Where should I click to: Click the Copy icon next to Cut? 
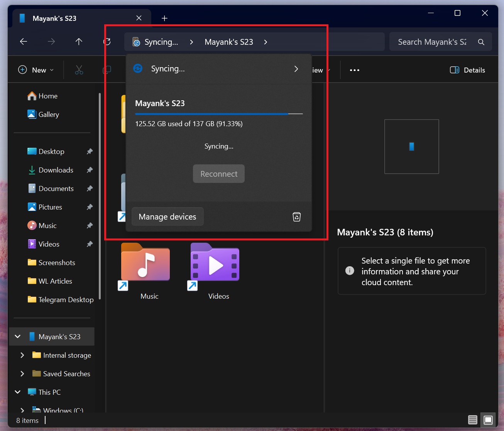click(x=107, y=70)
